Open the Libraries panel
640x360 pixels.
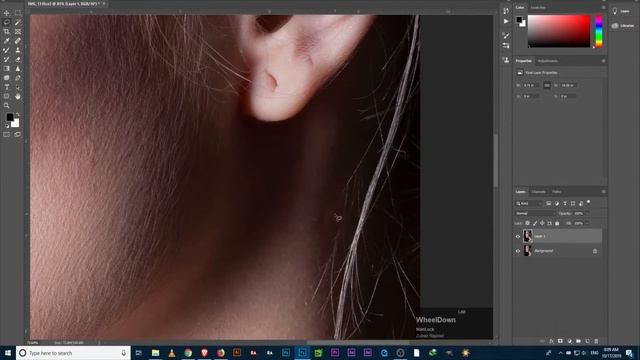point(622,26)
